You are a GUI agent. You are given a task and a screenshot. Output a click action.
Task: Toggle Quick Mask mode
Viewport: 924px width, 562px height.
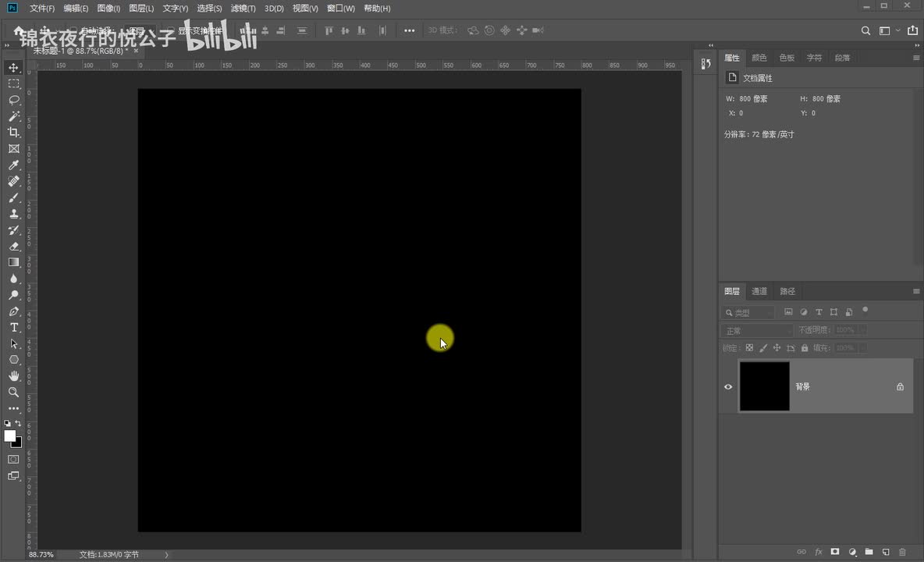pos(13,460)
